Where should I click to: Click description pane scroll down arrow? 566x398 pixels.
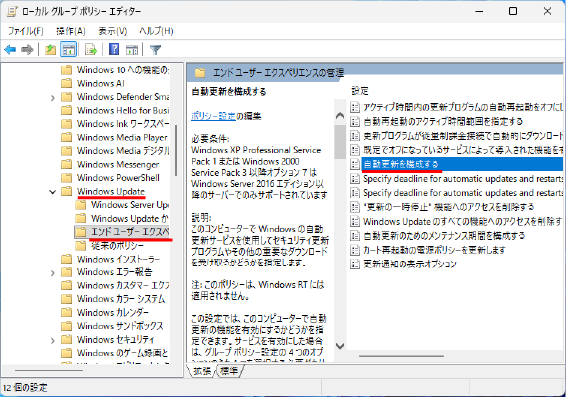(340, 346)
